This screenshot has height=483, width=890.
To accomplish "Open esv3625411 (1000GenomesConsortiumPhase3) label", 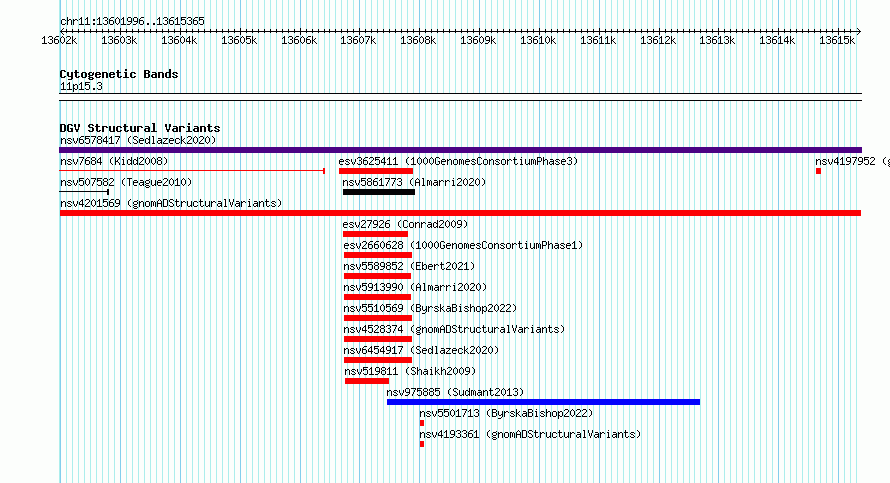I will click(458, 161).
